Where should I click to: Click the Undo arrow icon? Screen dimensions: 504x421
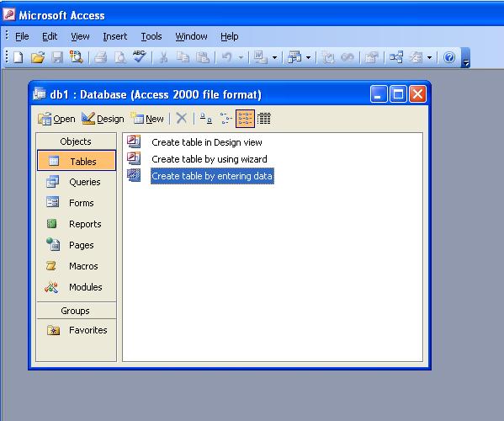(x=227, y=57)
